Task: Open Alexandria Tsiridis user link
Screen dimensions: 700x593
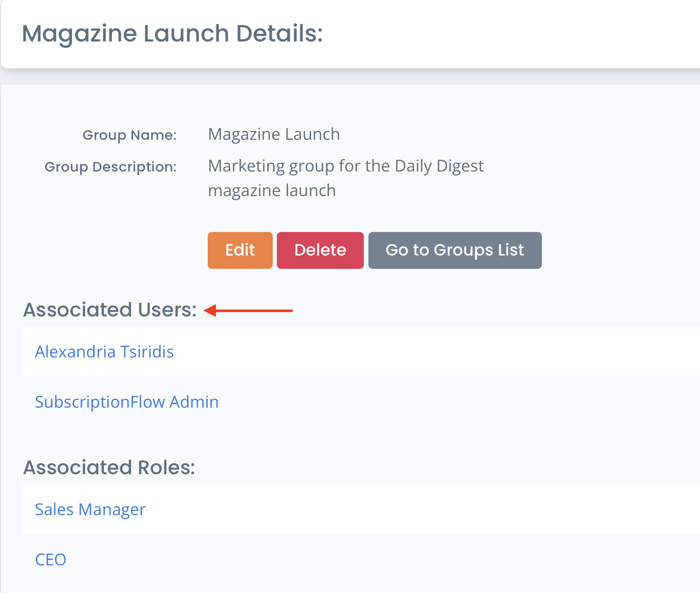Action: 104,352
